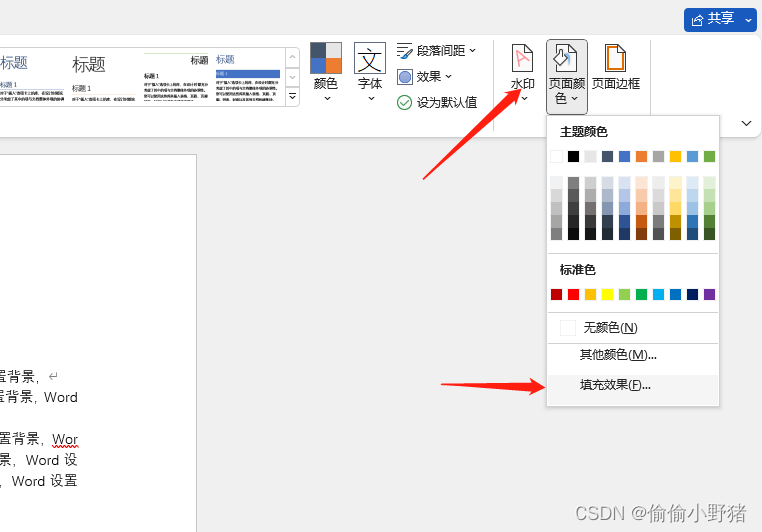Toggle the Page Color (页面颜色) dropdown

tap(567, 76)
